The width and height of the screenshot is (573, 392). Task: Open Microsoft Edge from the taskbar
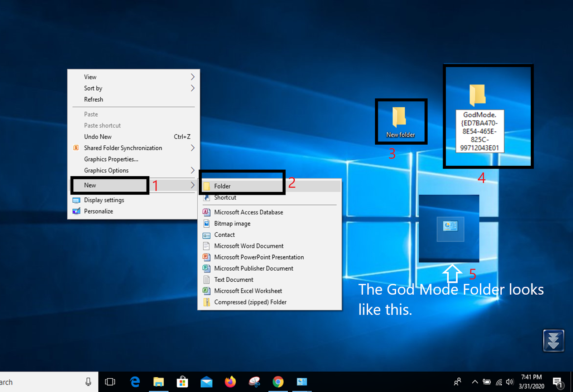135,382
